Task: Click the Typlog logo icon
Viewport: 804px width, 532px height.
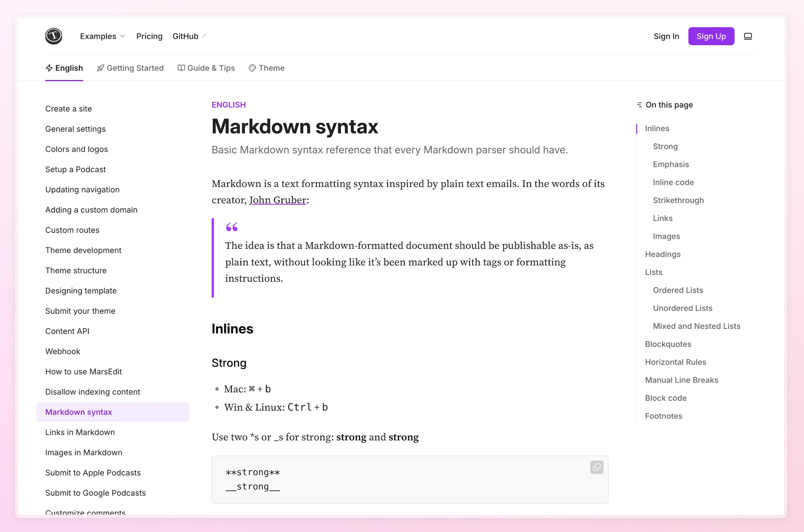Action: coord(53,36)
